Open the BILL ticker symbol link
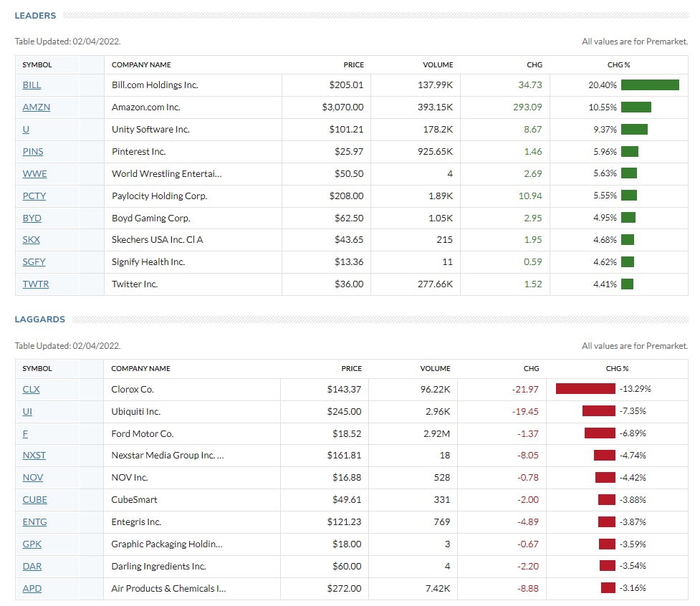The width and height of the screenshot is (700, 606). coord(32,85)
